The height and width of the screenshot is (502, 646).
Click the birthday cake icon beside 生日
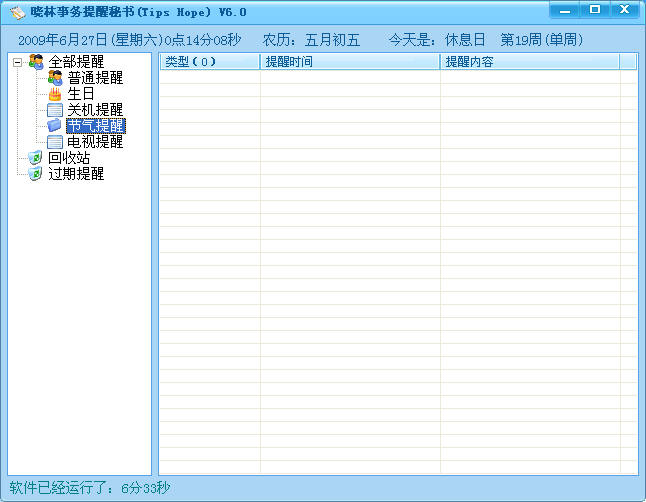tap(55, 94)
